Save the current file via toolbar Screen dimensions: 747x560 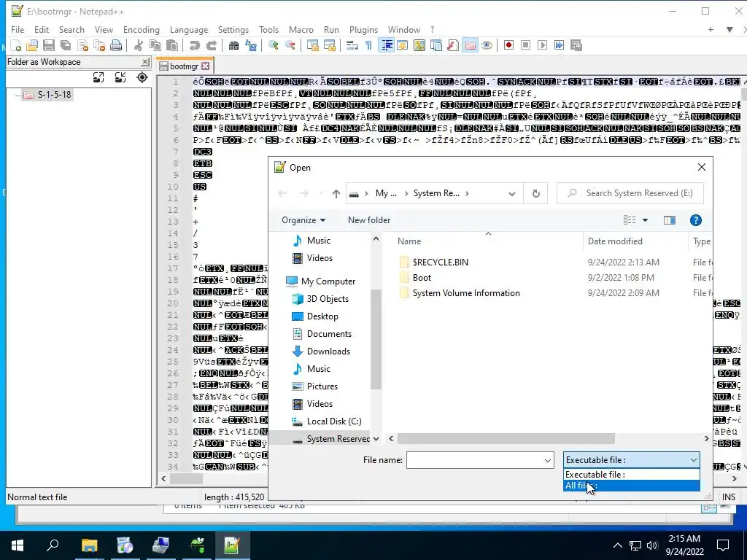click(x=49, y=45)
